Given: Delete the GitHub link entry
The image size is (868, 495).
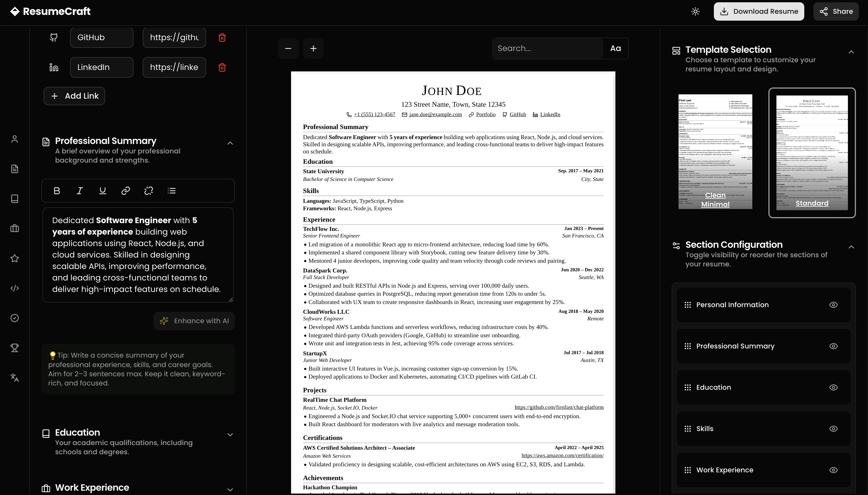Looking at the screenshot, I should tap(222, 38).
